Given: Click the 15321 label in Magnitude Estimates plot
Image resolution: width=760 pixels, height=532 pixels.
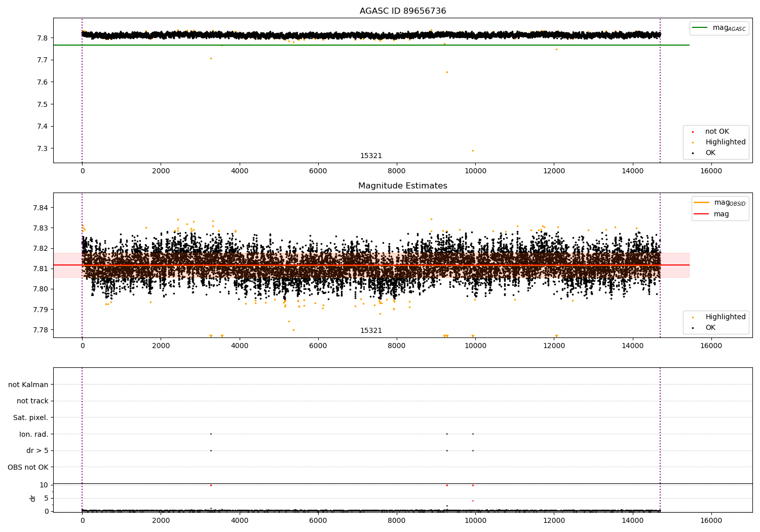Looking at the screenshot, I should [371, 331].
